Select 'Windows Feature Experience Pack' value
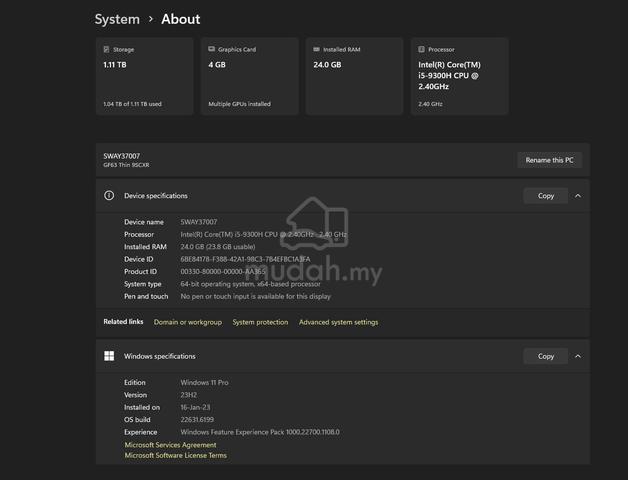Viewport: 628px width, 480px height. point(260,432)
